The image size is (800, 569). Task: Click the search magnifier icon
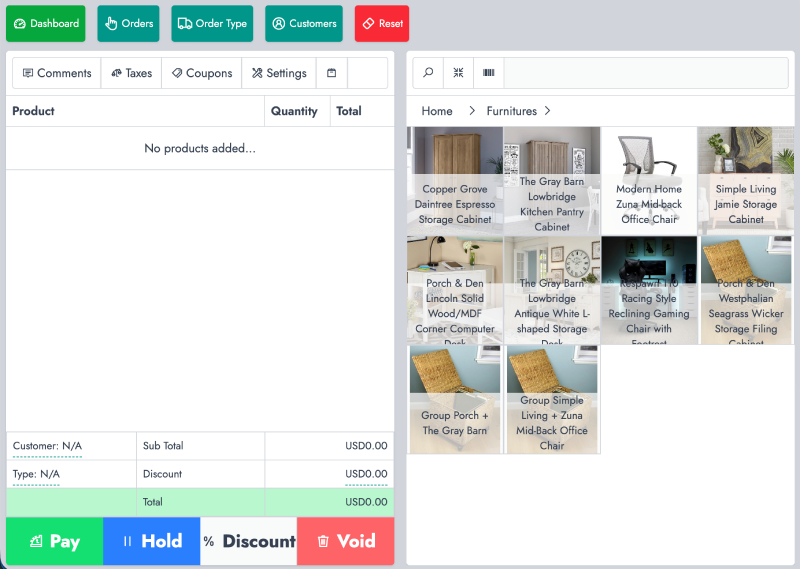(x=428, y=72)
